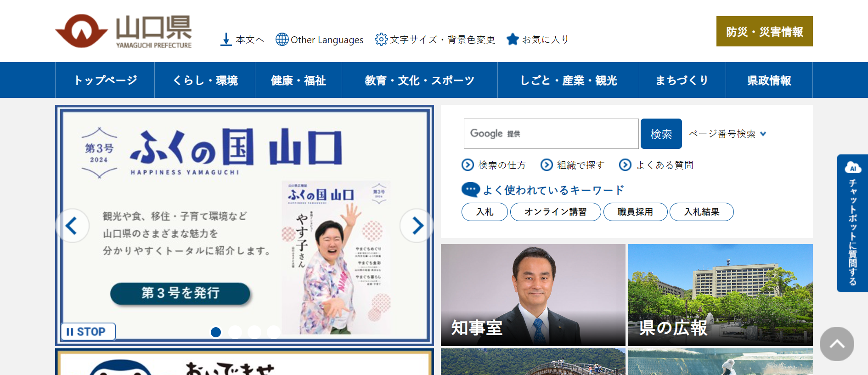Open the 知事室 thumbnail
Viewport: 868px width, 375px height.
(533, 295)
